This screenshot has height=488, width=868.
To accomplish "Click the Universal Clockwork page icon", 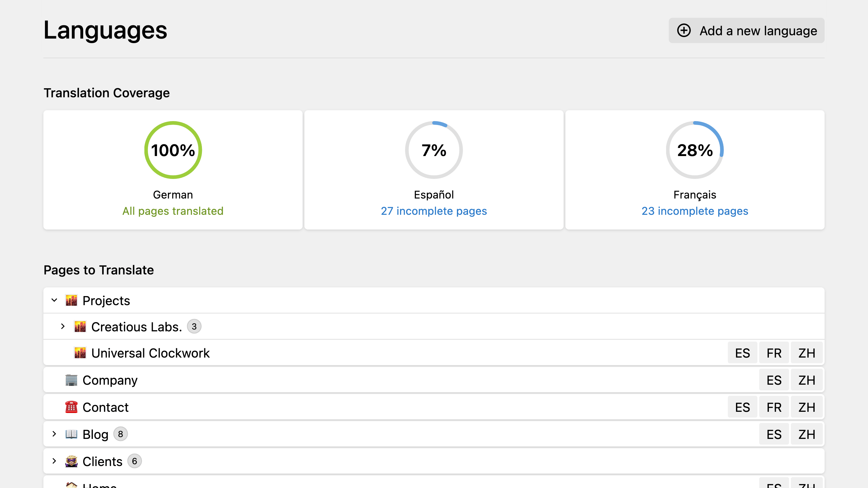I will pos(80,353).
